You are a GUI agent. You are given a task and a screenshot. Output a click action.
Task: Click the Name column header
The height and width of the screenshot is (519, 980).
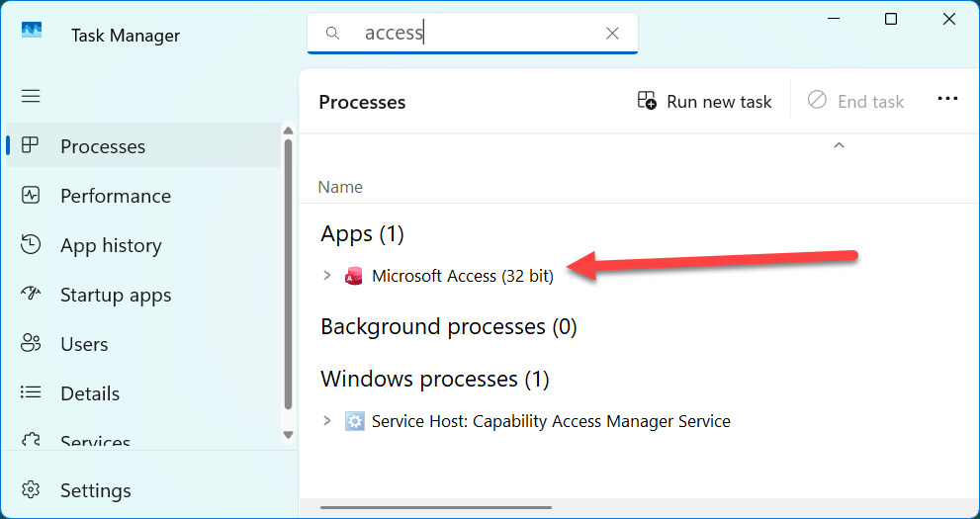(x=340, y=187)
